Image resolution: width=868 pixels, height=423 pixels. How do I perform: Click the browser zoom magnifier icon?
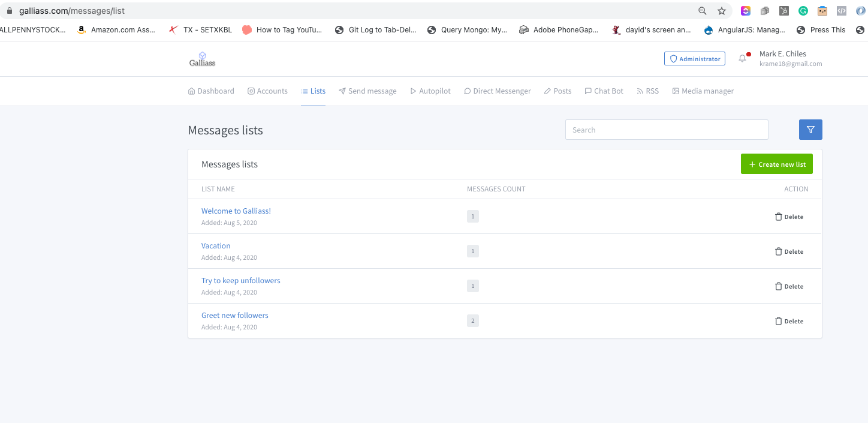point(703,11)
